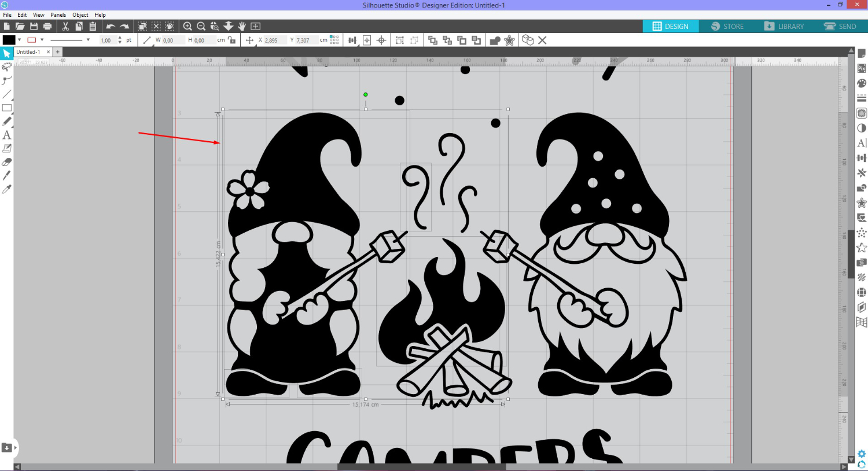The width and height of the screenshot is (868, 471).
Task: Click the Delete X icon in toolbar
Action: coord(542,40)
